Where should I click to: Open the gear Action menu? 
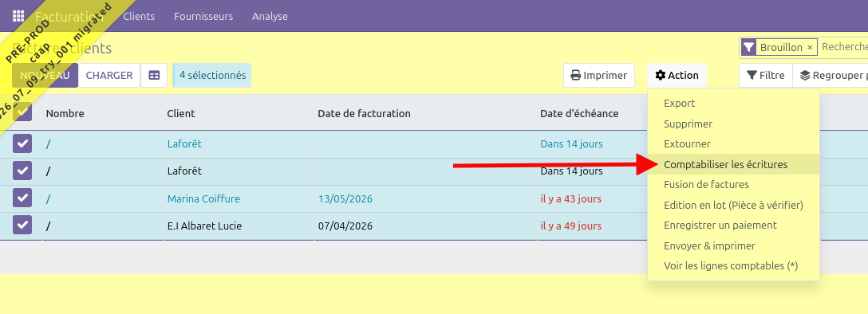point(677,75)
